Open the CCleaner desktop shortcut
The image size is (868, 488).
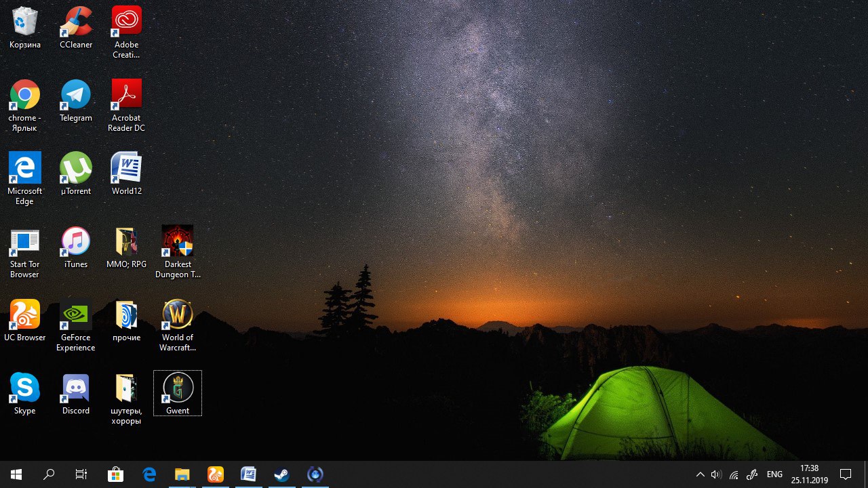pos(76,28)
